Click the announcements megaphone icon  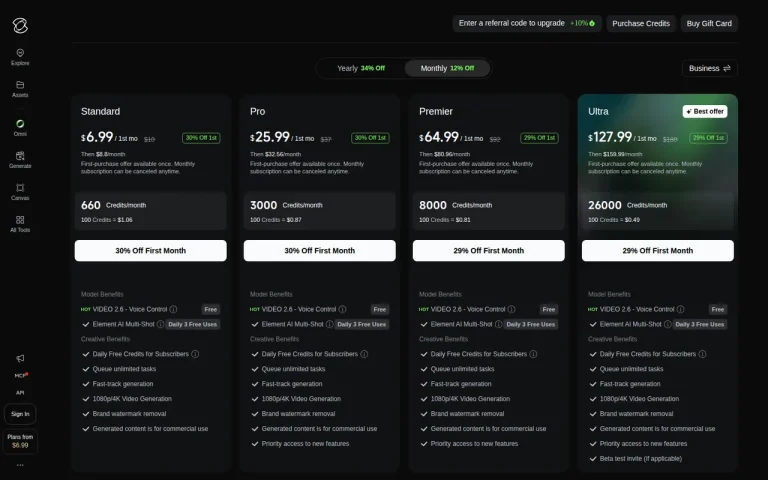(20, 358)
